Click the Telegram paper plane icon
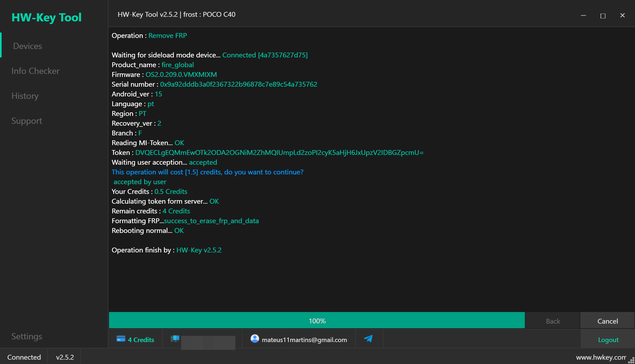 pos(368,339)
